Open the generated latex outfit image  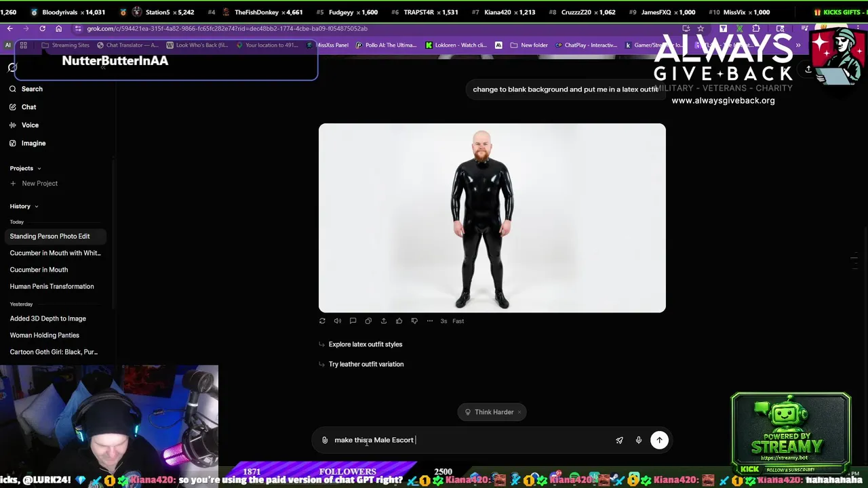(x=492, y=218)
